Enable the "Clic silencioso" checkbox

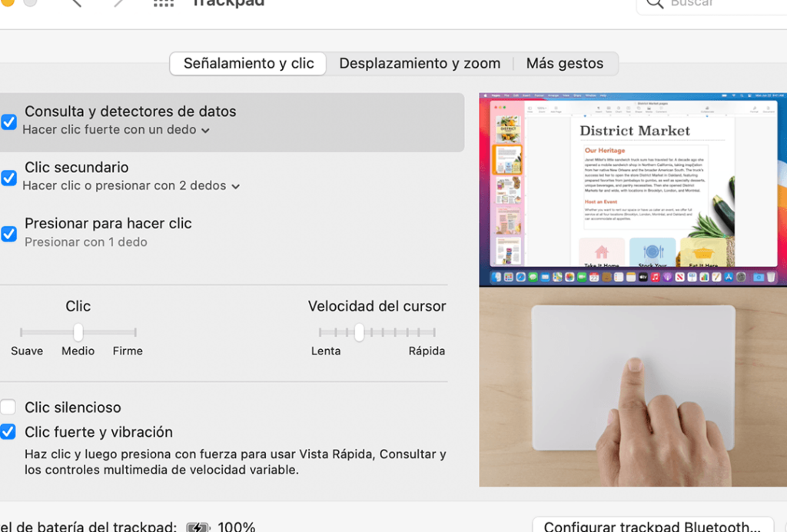click(x=10, y=407)
